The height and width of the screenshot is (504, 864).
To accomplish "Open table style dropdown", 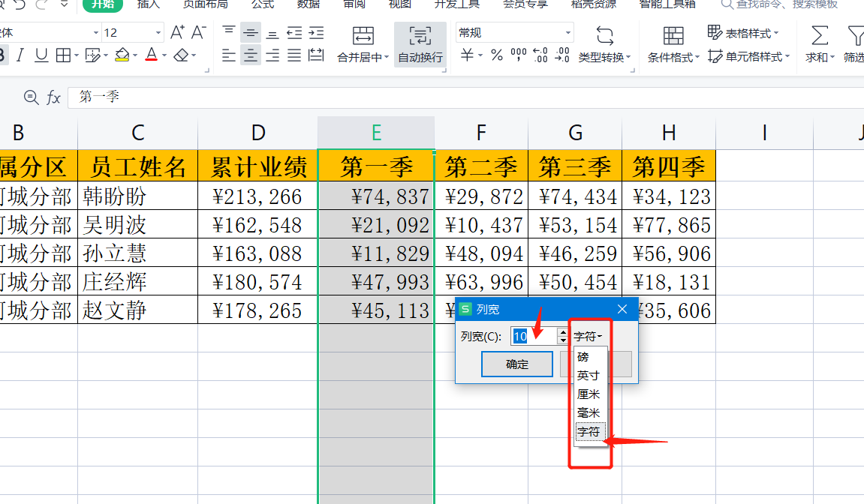I will tap(743, 33).
